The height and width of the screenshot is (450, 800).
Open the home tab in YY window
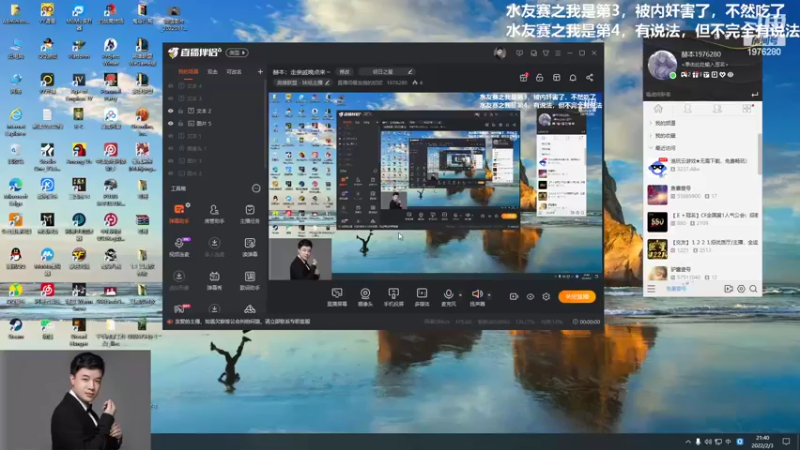tap(658, 109)
